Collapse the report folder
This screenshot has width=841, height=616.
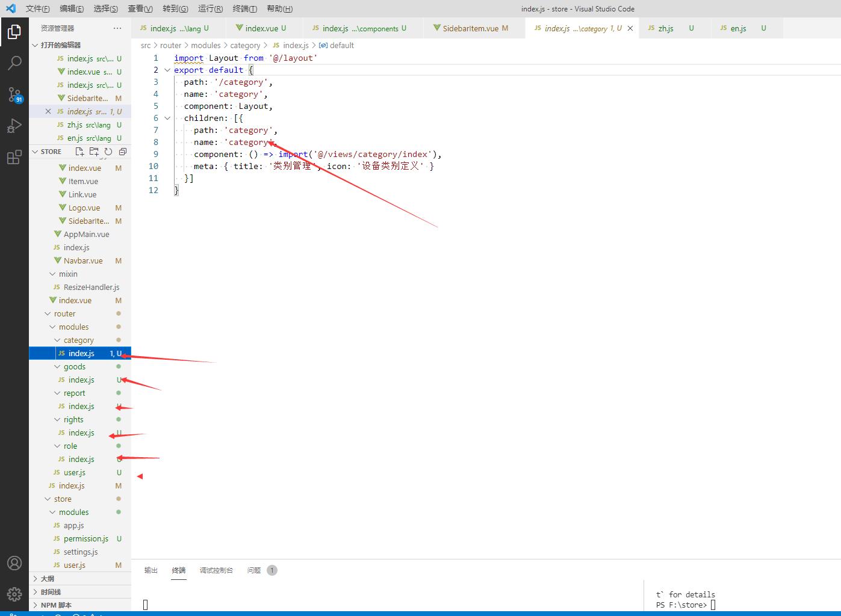80,393
